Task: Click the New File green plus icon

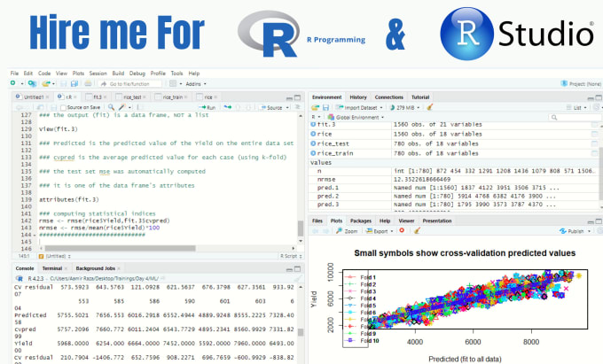Action: [x=13, y=83]
